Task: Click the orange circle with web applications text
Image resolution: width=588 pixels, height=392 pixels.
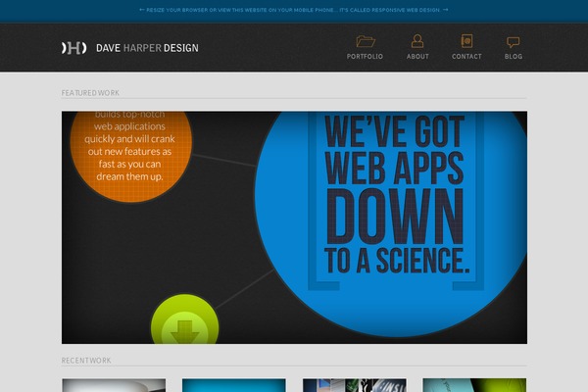Action: click(x=131, y=157)
